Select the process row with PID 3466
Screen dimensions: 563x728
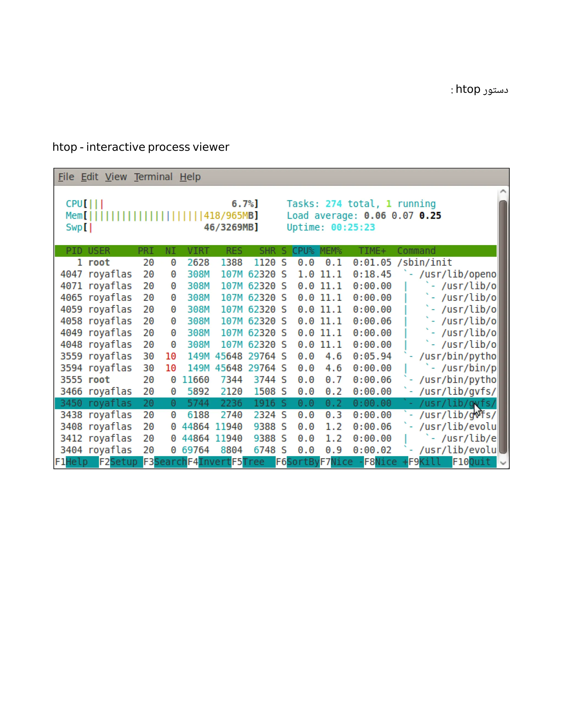pyautogui.click(x=275, y=391)
